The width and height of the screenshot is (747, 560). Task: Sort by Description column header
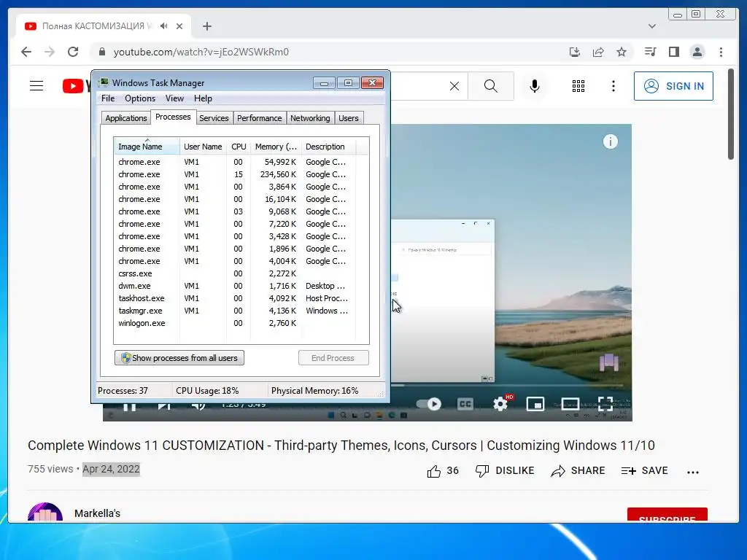(x=328, y=147)
